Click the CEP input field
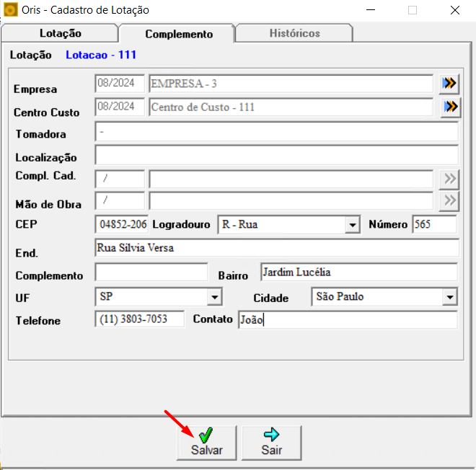476x470 pixels. [x=121, y=224]
